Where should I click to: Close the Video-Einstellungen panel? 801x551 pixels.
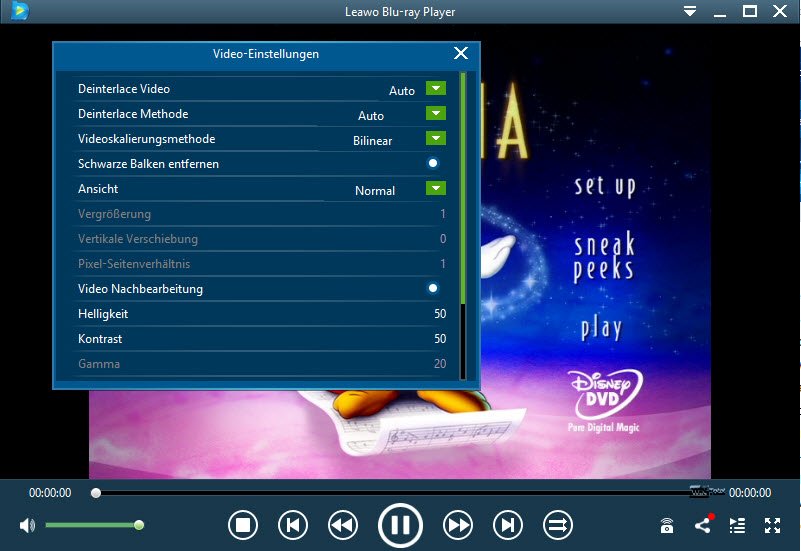pos(461,53)
